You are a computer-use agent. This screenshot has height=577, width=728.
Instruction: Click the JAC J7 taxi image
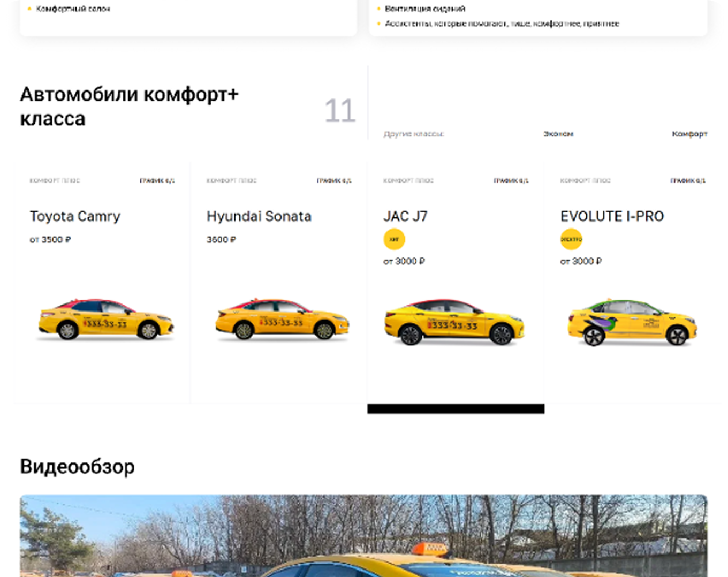click(454, 322)
